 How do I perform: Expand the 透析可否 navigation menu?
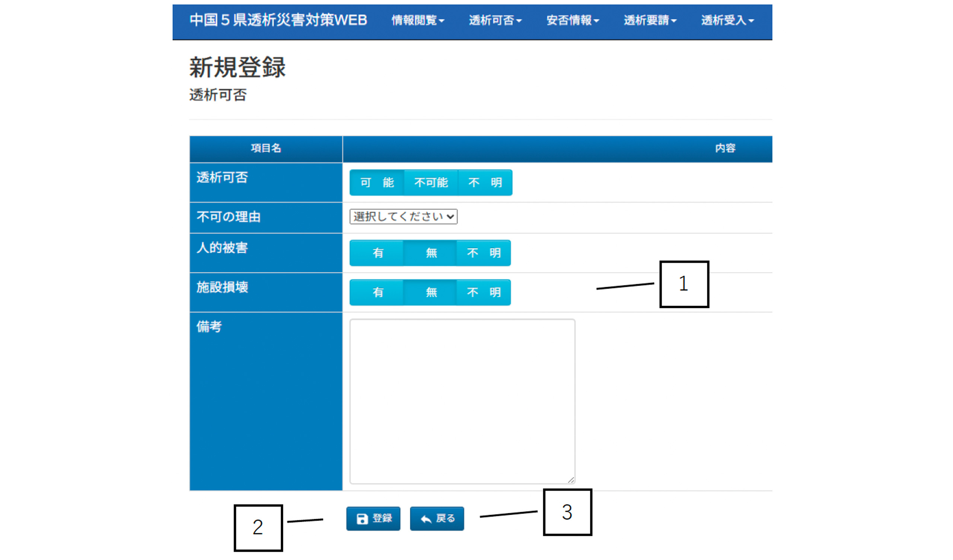click(495, 20)
